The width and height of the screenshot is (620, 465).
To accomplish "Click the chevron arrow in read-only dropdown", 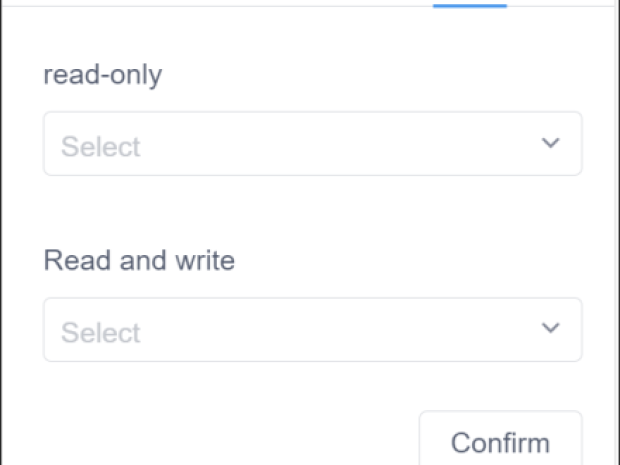I will click(x=550, y=143).
